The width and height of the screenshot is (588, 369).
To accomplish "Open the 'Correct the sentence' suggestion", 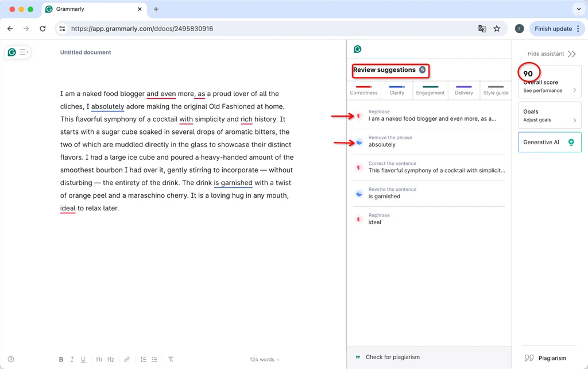I will tap(430, 167).
